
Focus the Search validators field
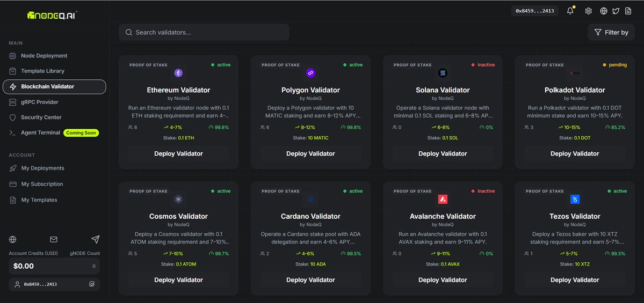[x=204, y=32]
